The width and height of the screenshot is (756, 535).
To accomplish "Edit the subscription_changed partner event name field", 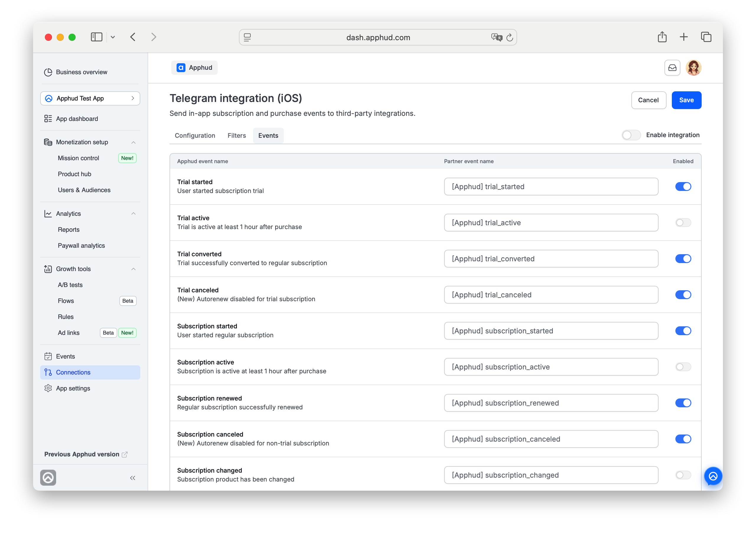I will (x=551, y=475).
